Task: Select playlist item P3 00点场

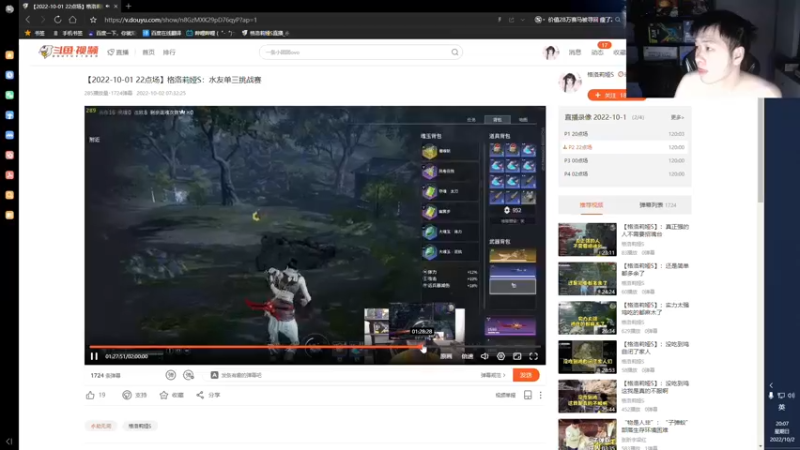Action: point(624,160)
